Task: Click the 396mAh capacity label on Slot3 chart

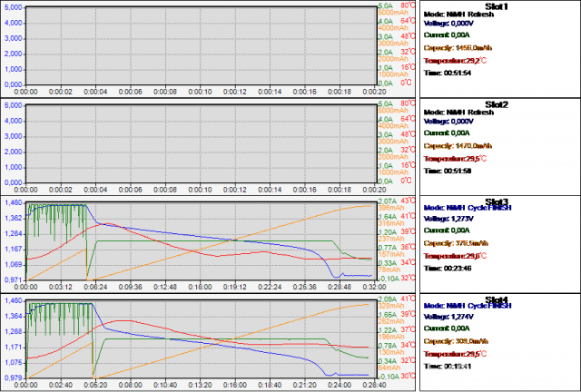Action: click(x=391, y=208)
